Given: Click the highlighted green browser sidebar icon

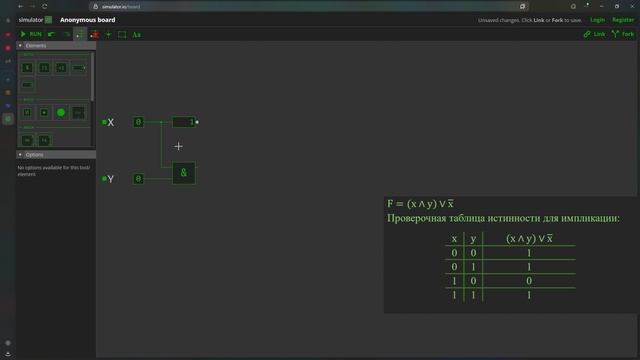Looking at the screenshot, I should pyautogui.click(x=8, y=119).
